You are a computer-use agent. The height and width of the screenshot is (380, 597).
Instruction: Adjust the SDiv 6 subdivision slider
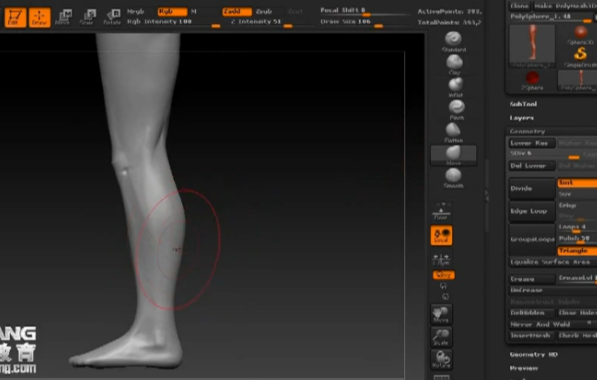point(544,154)
